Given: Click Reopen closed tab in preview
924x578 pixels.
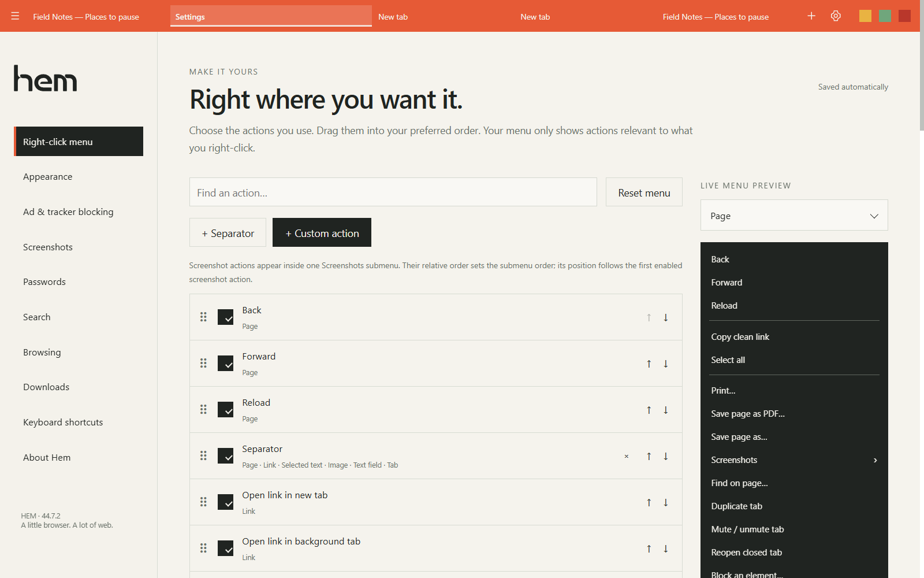Looking at the screenshot, I should coord(794,553).
